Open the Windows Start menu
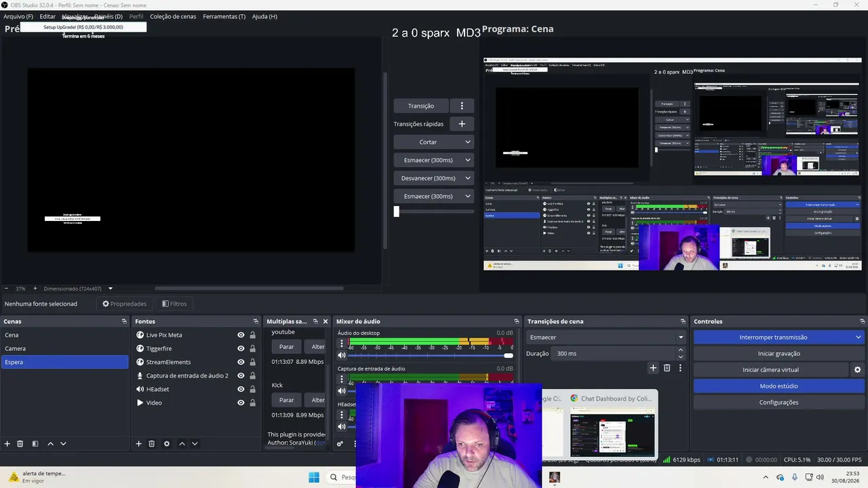 (x=314, y=477)
